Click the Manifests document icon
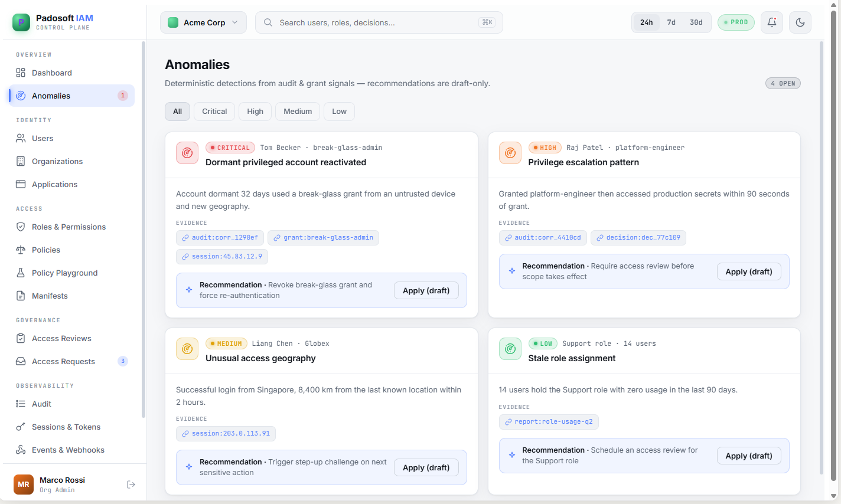The width and height of the screenshot is (841, 504). coord(21,296)
